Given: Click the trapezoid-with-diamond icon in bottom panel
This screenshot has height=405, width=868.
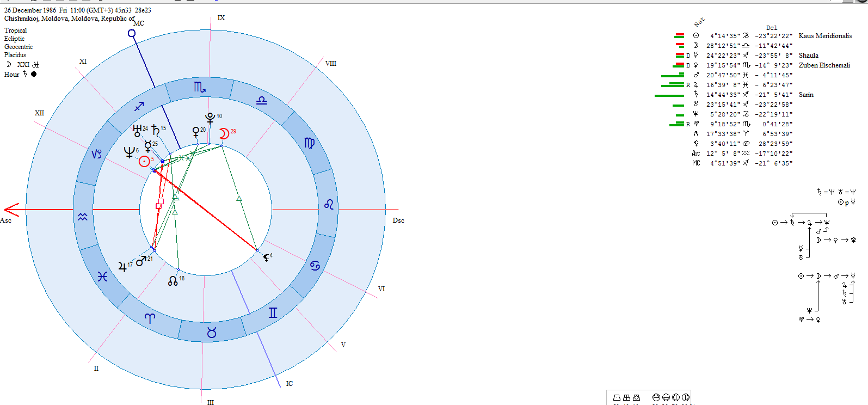Looking at the screenshot, I should coord(636,398).
